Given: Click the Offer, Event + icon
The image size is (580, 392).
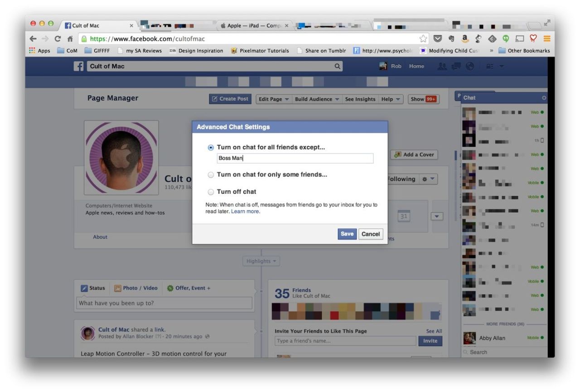Looking at the screenshot, I should pyautogui.click(x=169, y=287).
